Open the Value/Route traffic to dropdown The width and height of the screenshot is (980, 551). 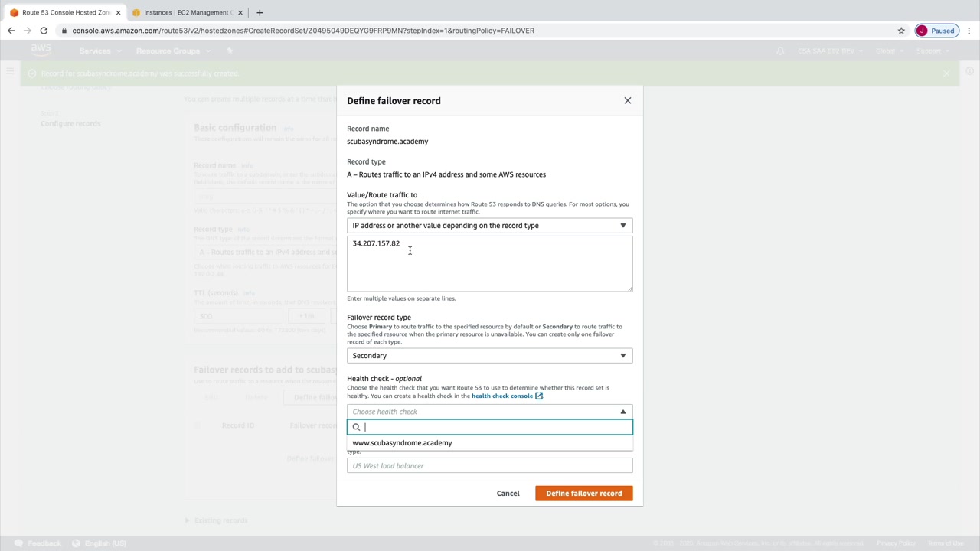[x=490, y=226]
